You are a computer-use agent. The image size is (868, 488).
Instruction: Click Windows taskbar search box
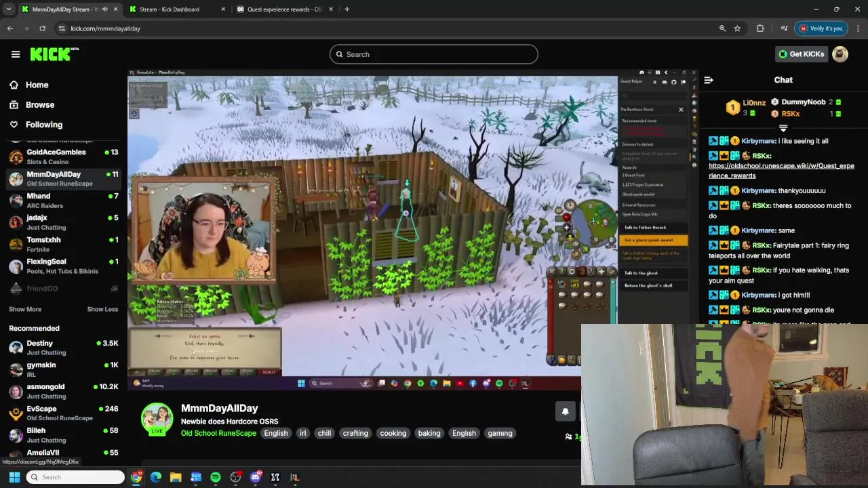[76, 477]
